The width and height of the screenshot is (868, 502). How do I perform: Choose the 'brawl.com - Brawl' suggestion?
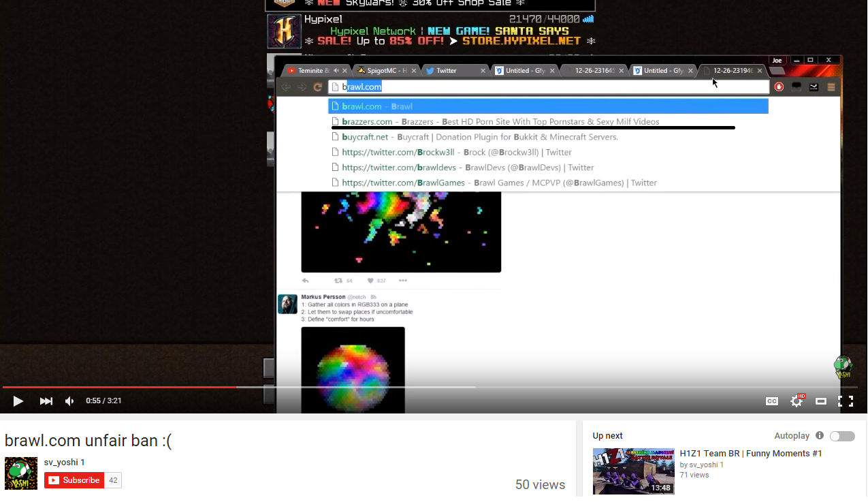(548, 106)
